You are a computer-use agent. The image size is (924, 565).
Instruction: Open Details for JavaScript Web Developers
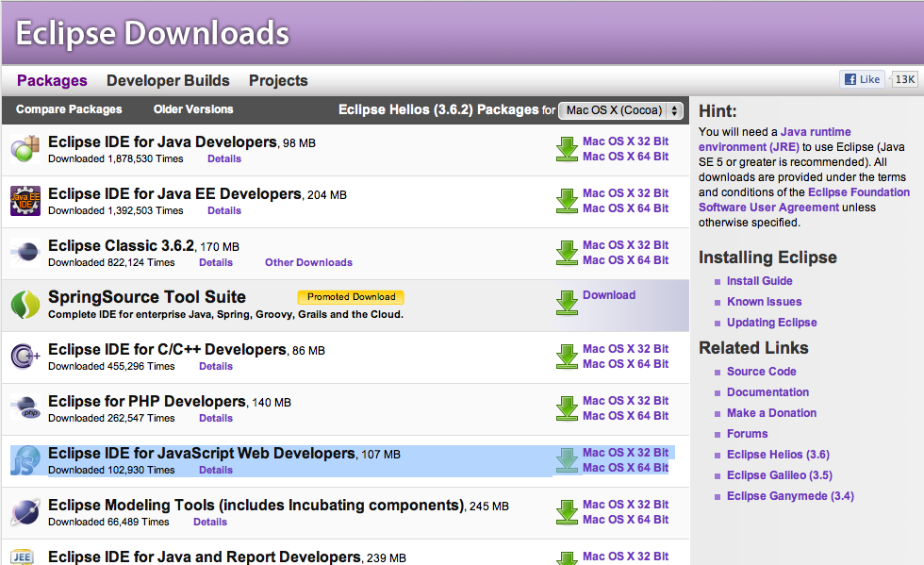216,470
